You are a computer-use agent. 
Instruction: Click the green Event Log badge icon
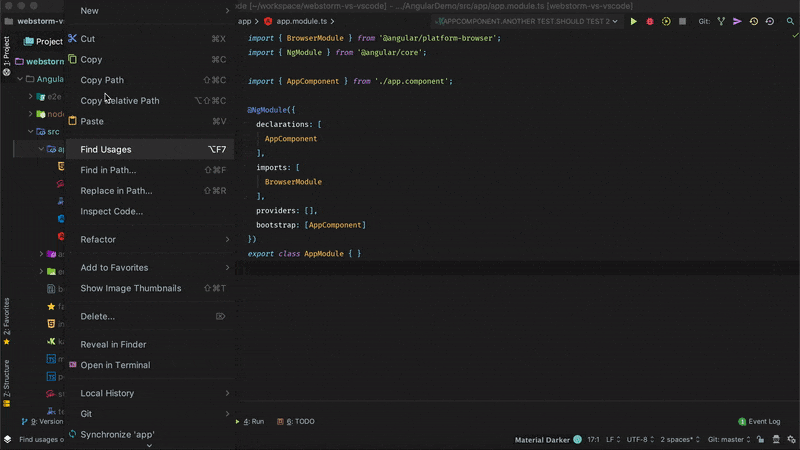tap(742, 421)
